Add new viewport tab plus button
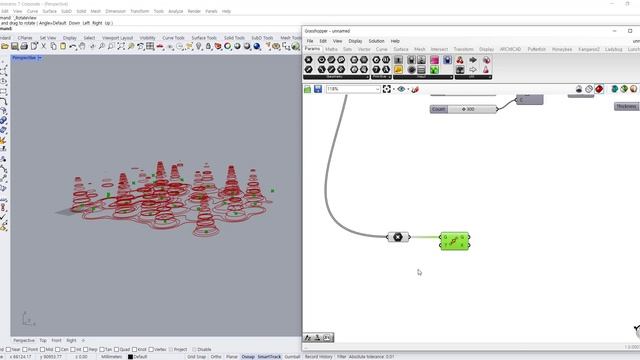 click(x=83, y=340)
